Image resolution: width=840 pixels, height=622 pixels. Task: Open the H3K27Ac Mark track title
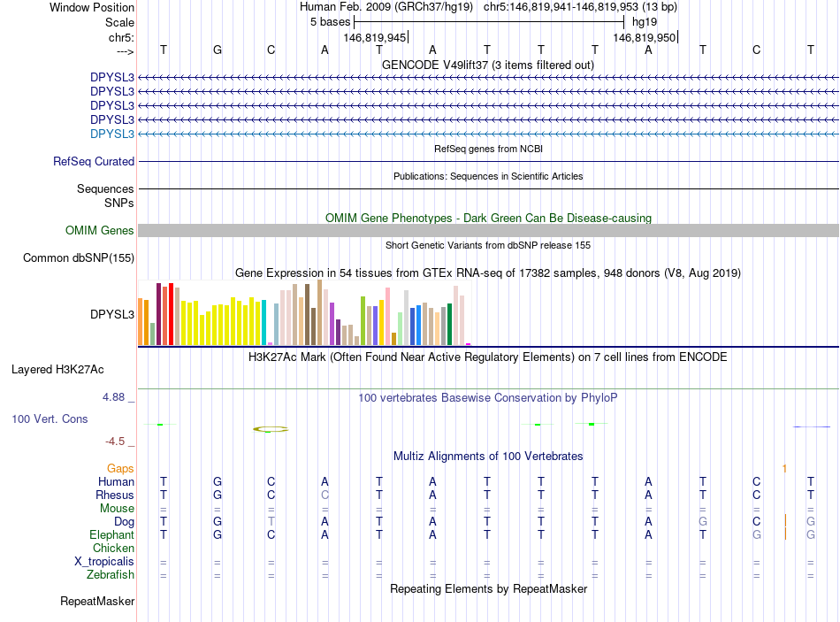[488, 357]
